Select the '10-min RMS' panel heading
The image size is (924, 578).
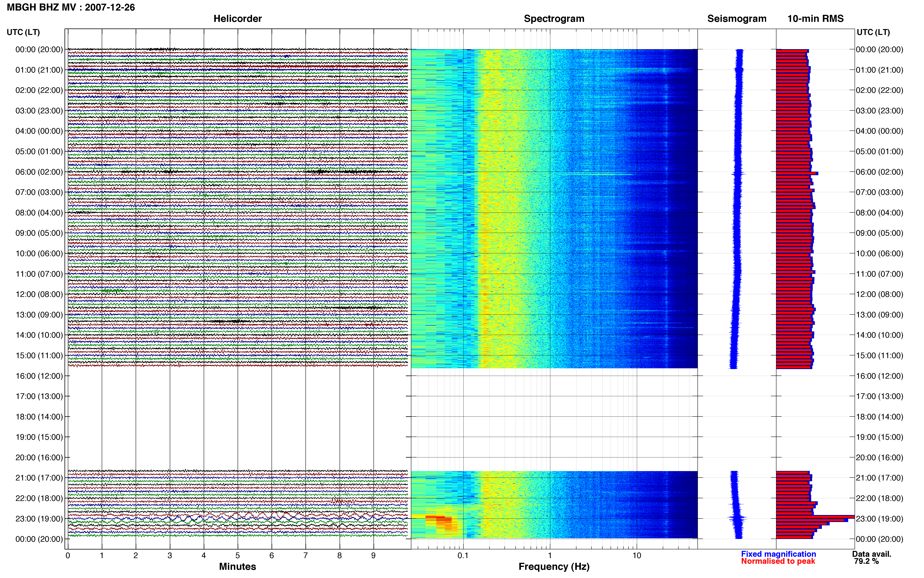pyautogui.click(x=815, y=19)
